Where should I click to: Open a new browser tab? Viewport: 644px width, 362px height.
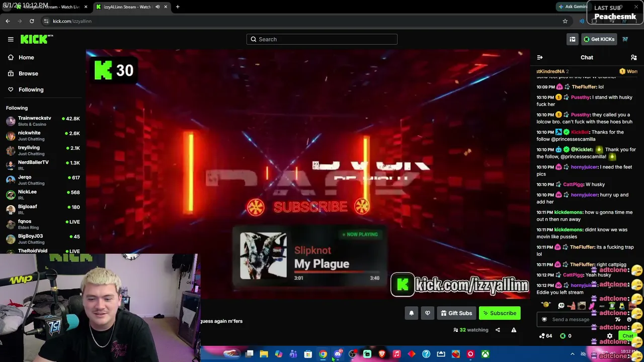coord(178,7)
